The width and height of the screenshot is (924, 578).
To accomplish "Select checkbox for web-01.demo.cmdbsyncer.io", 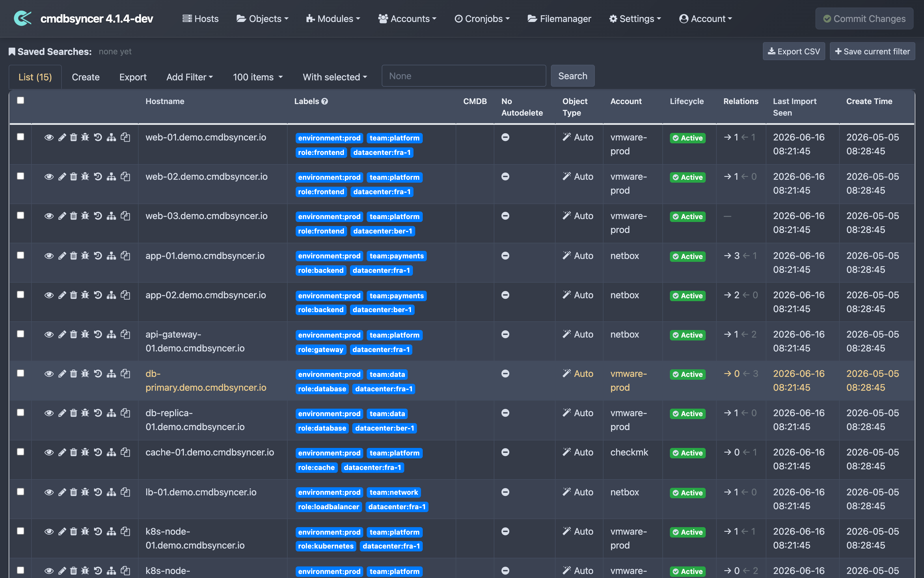I will [x=21, y=137].
